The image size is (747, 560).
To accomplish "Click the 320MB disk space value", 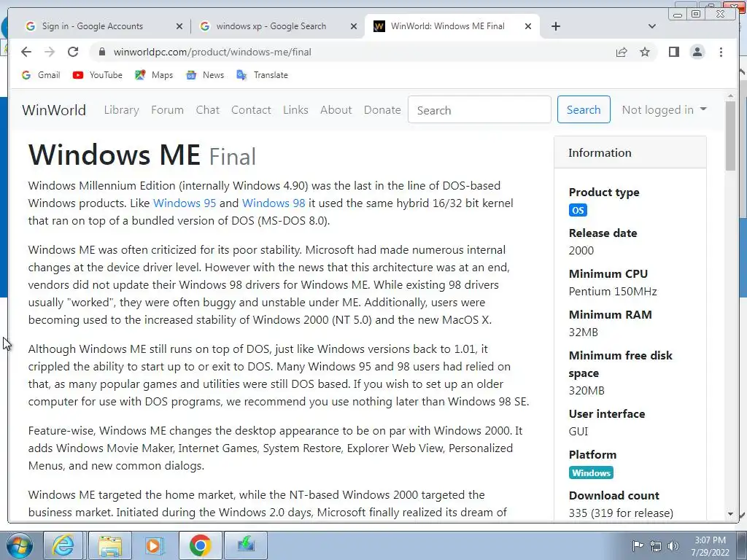I will click(x=587, y=391).
